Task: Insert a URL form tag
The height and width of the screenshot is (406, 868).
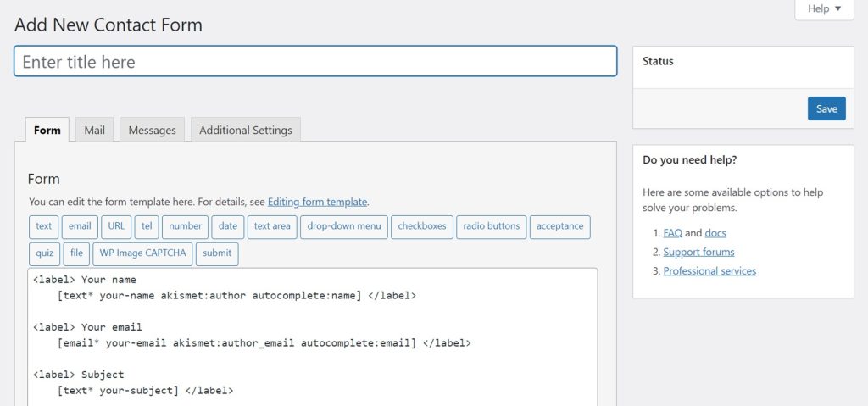Action: pos(116,226)
